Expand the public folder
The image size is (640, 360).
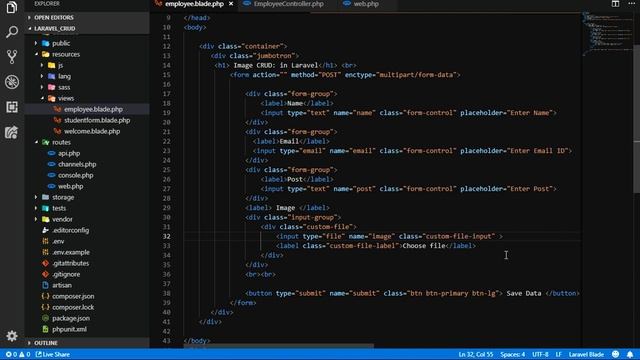click(x=61, y=43)
